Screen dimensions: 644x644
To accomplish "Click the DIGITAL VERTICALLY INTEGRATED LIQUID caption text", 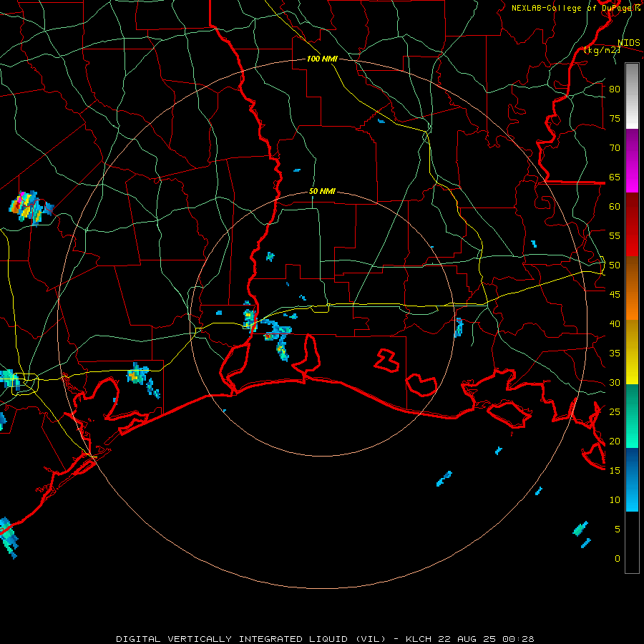I will pos(250,639).
